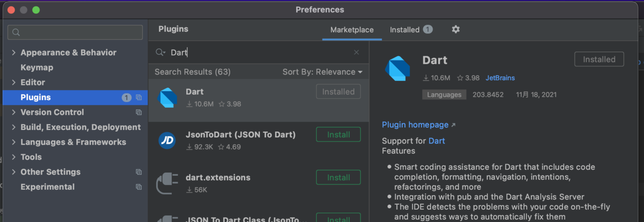Install the JsonToDart plugin
644x222 pixels.
tap(338, 134)
